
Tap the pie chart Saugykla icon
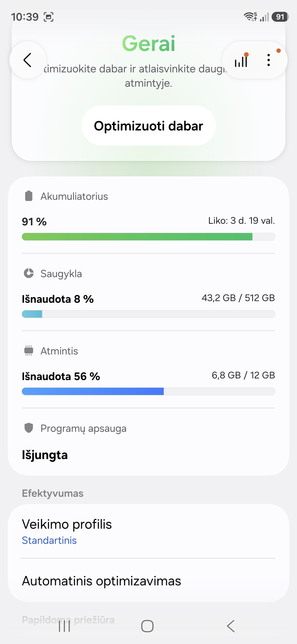point(29,273)
